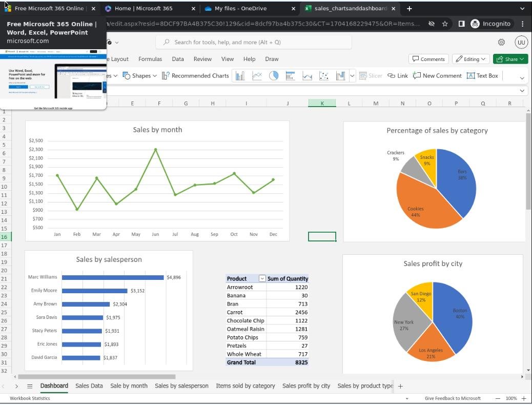Select column M header
The width and height of the screenshot is (532, 405).
pos(376,103)
